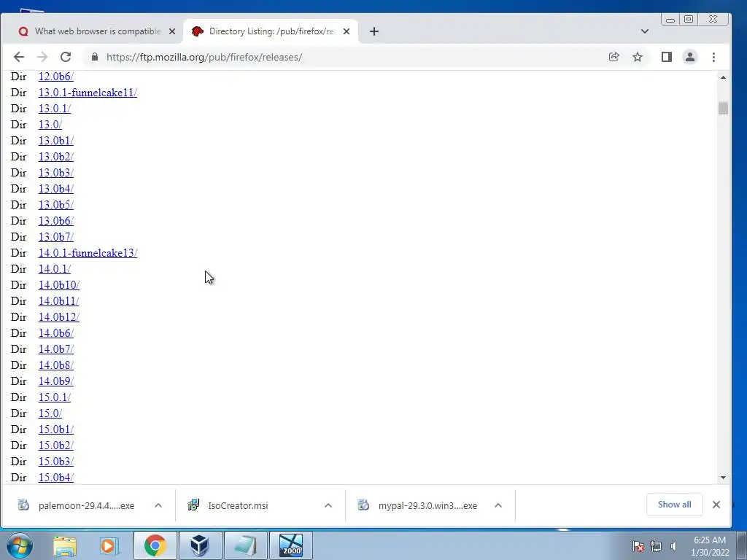Image resolution: width=747 pixels, height=560 pixels.
Task: Click the volume speaker tray icon
Action: coord(673,546)
